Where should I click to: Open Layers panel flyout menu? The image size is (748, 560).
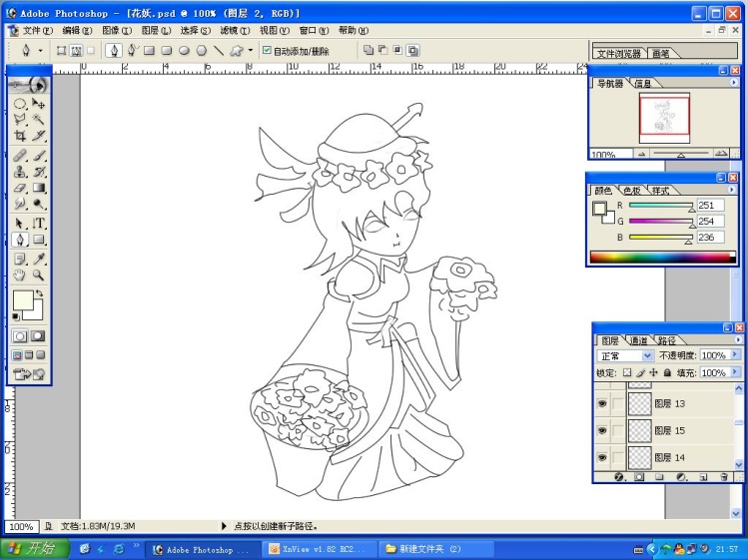point(737,339)
